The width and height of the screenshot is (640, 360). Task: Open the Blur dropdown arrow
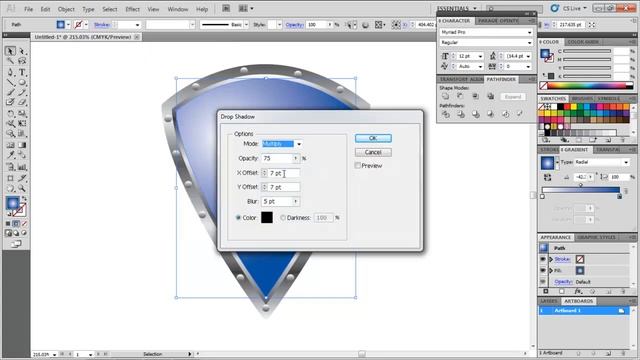point(296,202)
